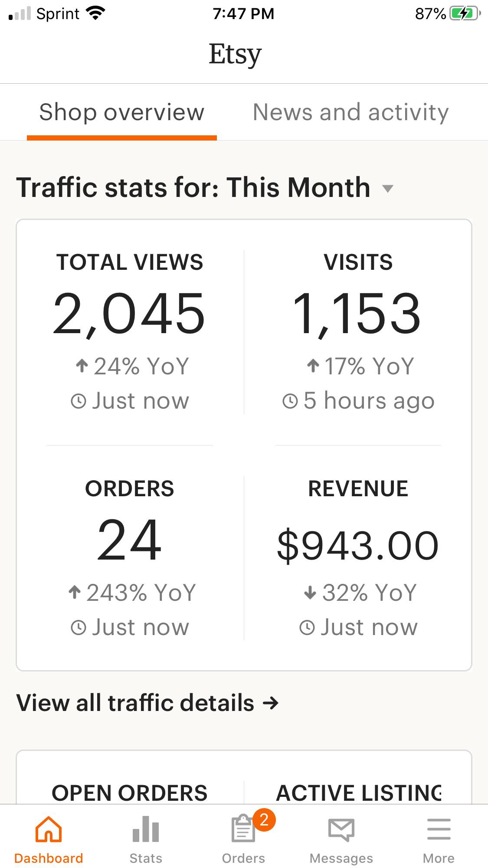Viewport: 488px width, 868px height.
Task: Tap the revenue down-arrow YoY icon
Action: [310, 592]
